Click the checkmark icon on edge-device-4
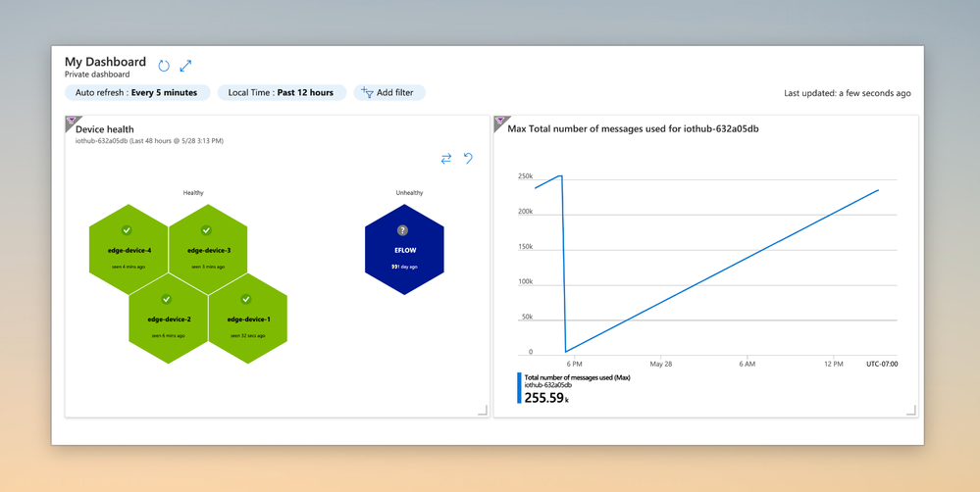 pyautogui.click(x=127, y=230)
